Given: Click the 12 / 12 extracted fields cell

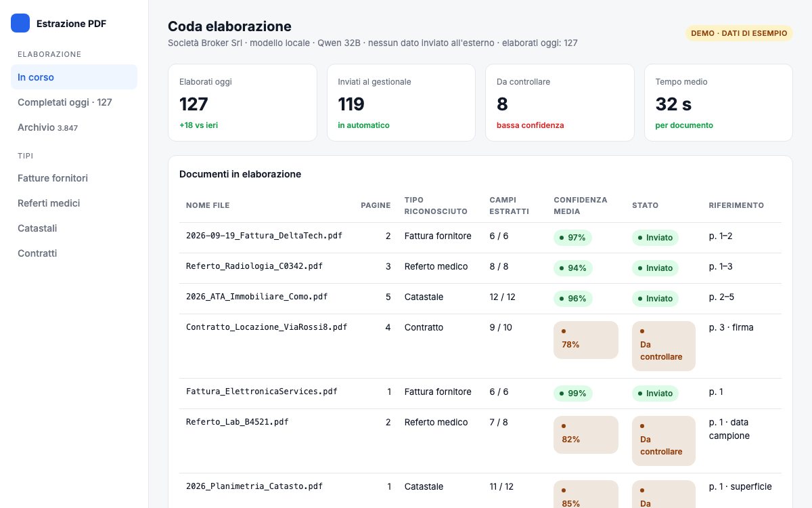Looking at the screenshot, I should [503, 297].
